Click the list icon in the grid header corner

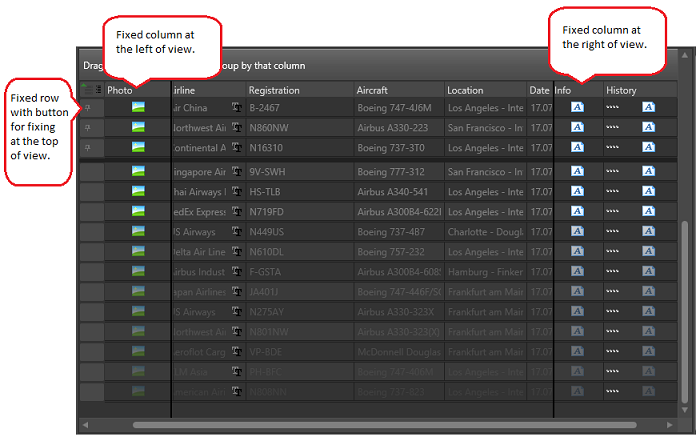click(x=98, y=89)
